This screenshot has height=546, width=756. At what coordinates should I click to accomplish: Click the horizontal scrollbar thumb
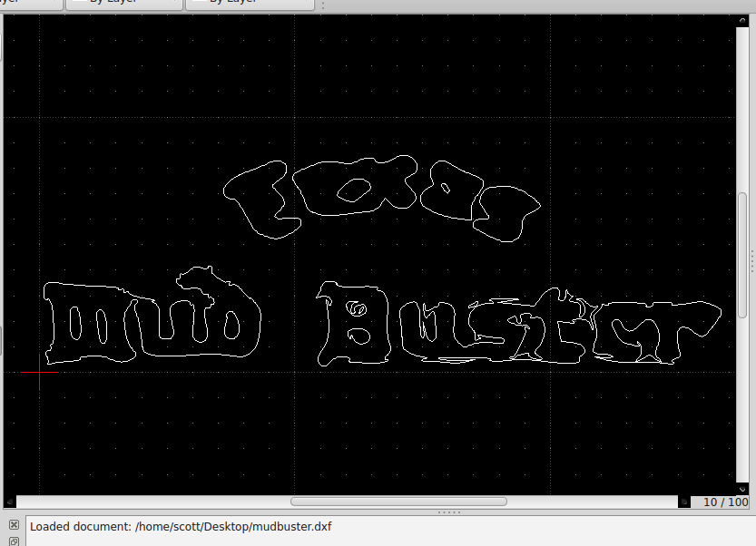[x=398, y=502]
